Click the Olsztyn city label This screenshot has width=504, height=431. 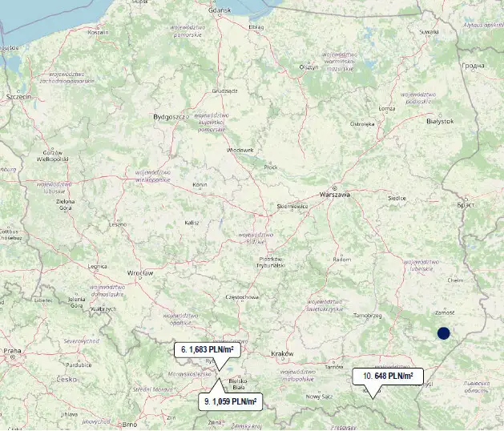(x=308, y=67)
